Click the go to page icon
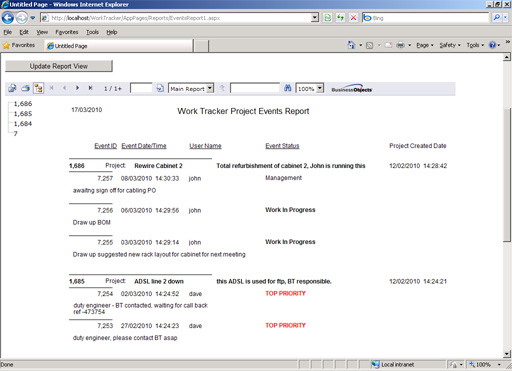Image resolution: width=512 pixels, height=371 pixels. pyautogui.click(x=160, y=88)
